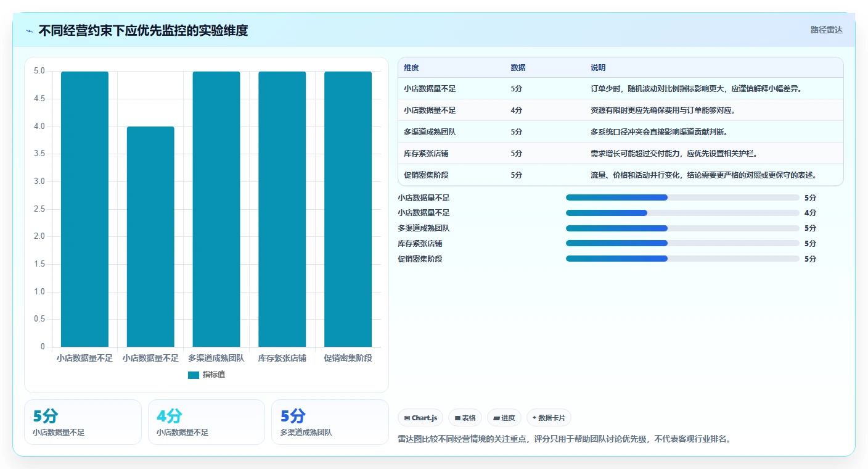
Task: Click the lightning icon beside the page title
Action: [x=30, y=31]
